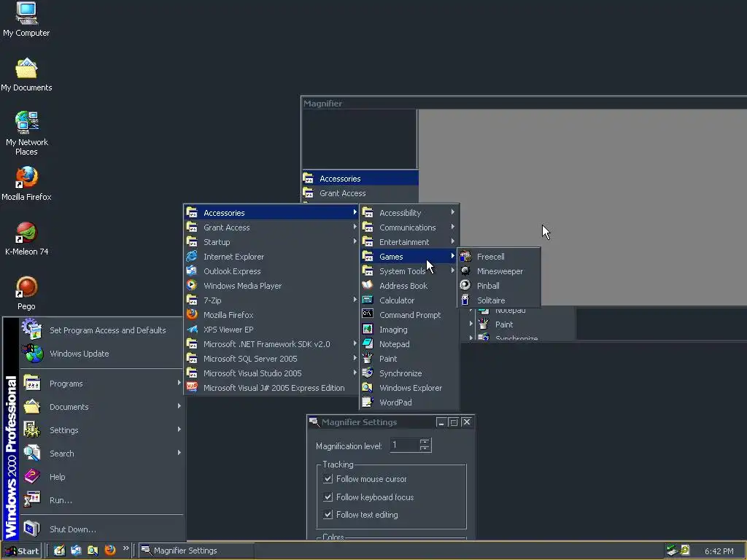Image resolution: width=747 pixels, height=560 pixels.
Task: Open Command Prompt in Accessories
Action: [x=409, y=315]
